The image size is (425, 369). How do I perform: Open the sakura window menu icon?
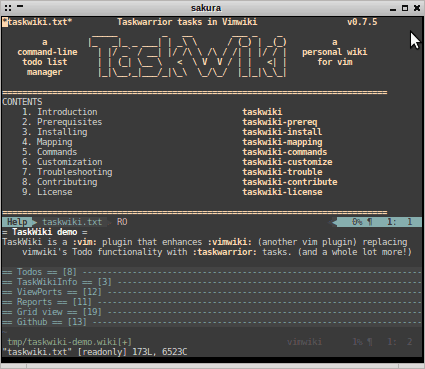point(8,7)
